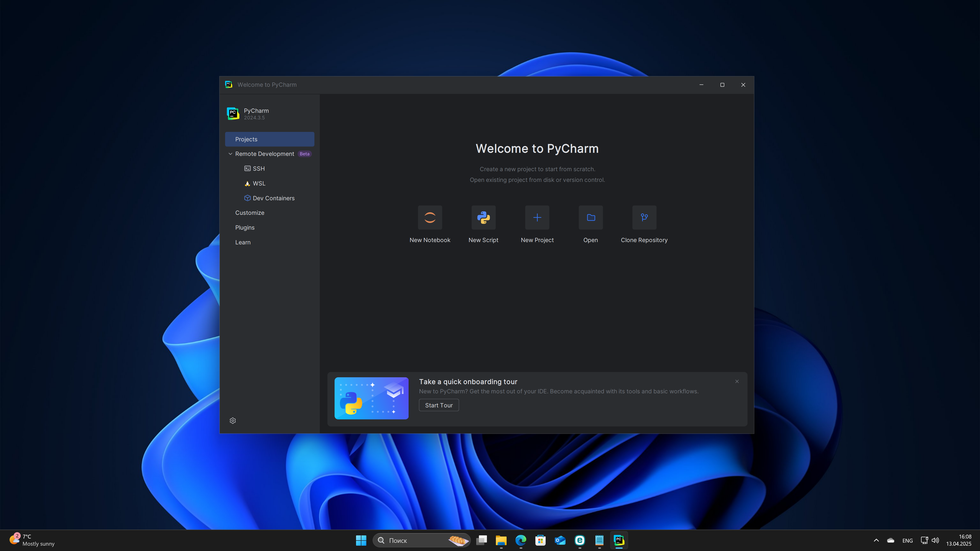The height and width of the screenshot is (551, 980).
Task: Open the network tray icon
Action: (x=924, y=540)
